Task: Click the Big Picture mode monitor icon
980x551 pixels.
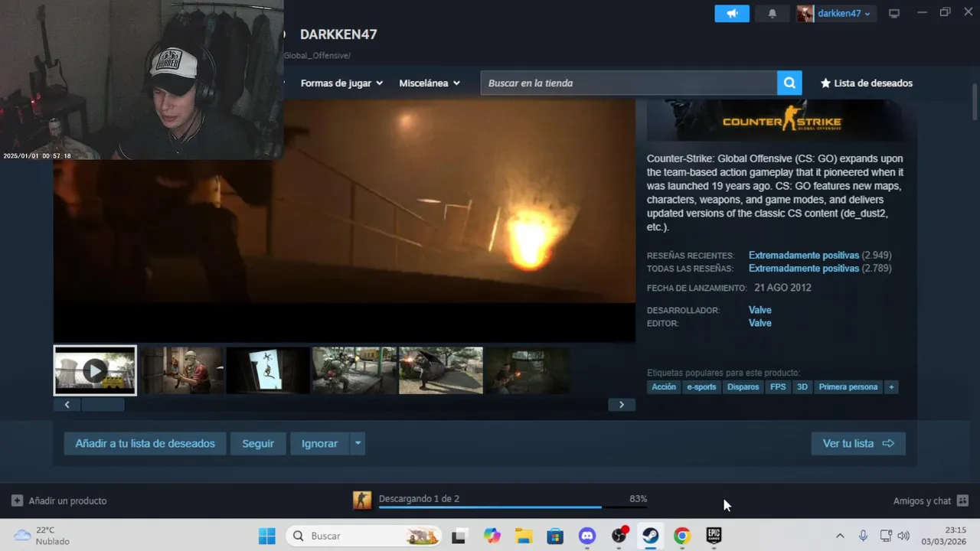Action: 893,13
